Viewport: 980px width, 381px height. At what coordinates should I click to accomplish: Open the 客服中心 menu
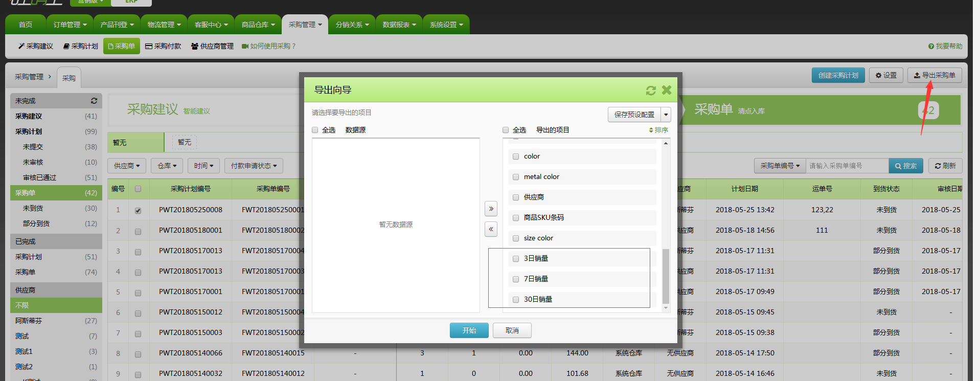(x=211, y=25)
